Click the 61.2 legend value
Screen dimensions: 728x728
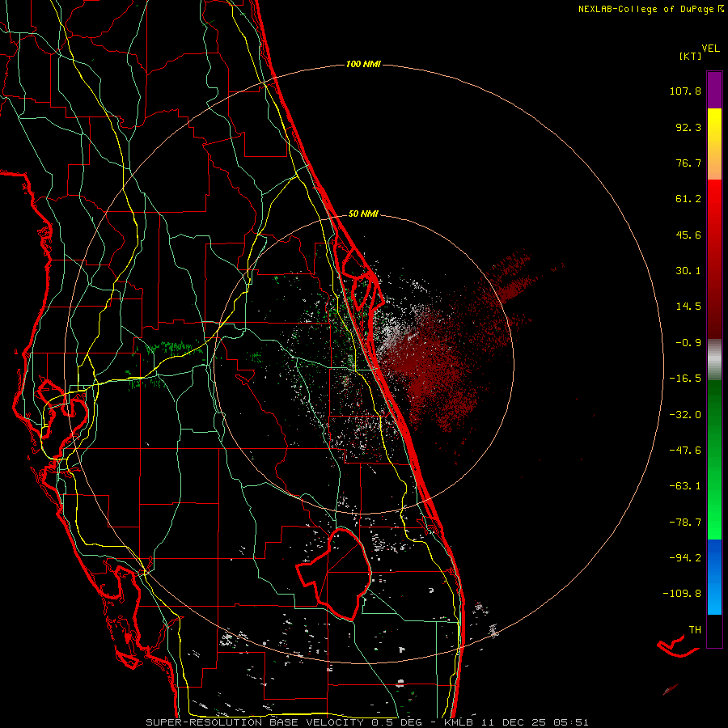pyautogui.click(x=688, y=199)
